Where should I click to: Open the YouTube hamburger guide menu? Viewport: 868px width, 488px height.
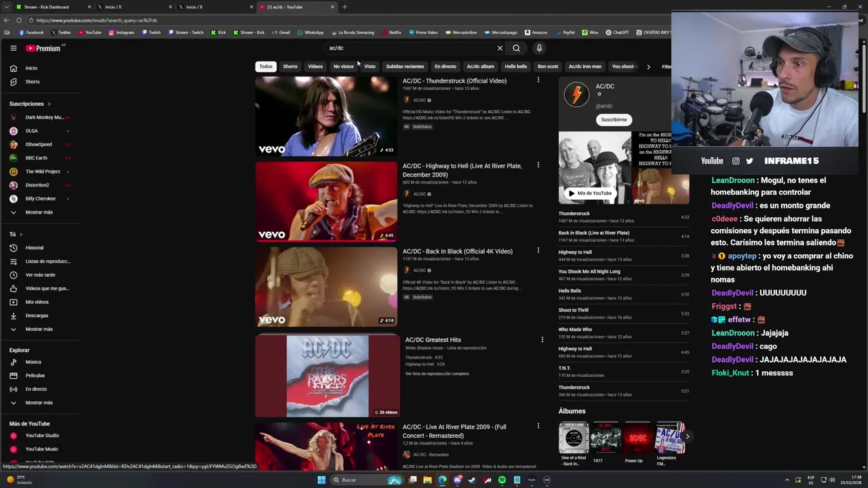pyautogui.click(x=13, y=48)
